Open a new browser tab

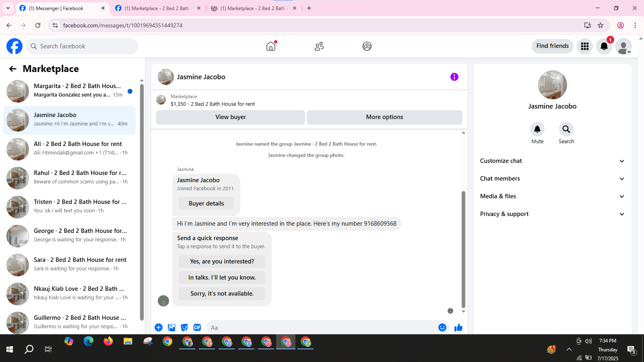[309, 8]
